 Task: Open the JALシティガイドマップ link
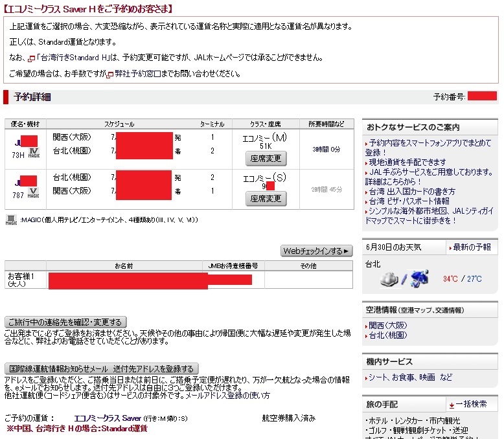coord(429,216)
